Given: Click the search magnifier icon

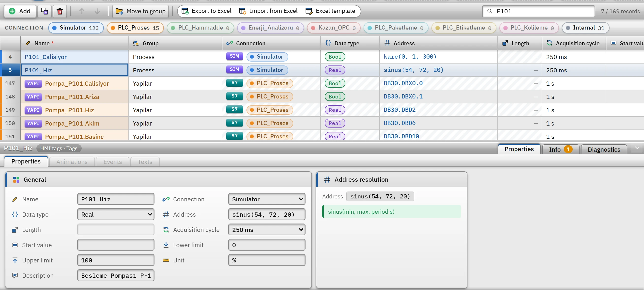Looking at the screenshot, I should point(490,11).
